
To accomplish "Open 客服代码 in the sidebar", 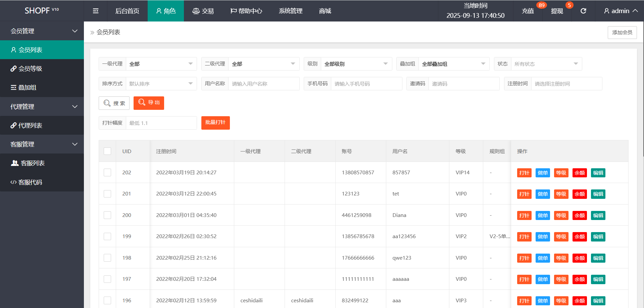I will [30, 182].
